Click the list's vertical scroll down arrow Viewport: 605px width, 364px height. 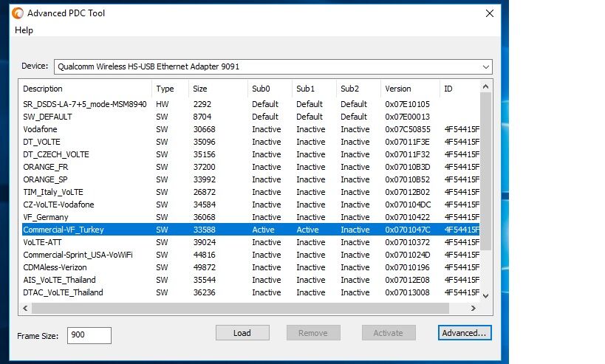click(486, 296)
